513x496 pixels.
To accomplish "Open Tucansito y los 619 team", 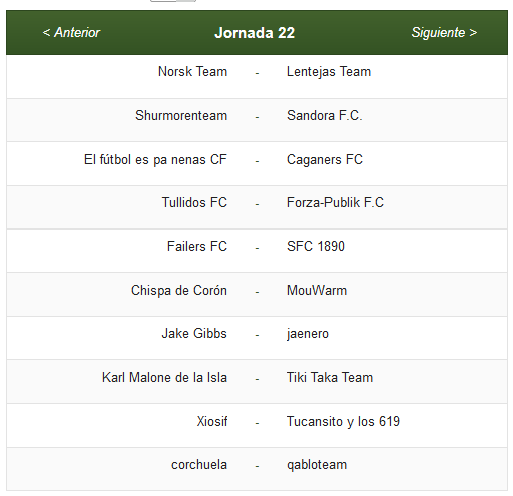I will pos(343,421).
